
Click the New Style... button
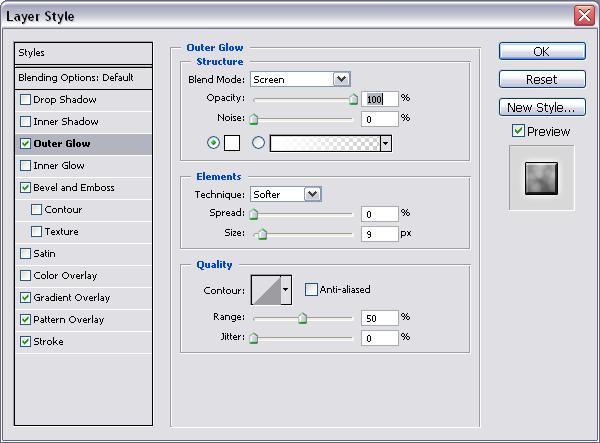pos(542,107)
